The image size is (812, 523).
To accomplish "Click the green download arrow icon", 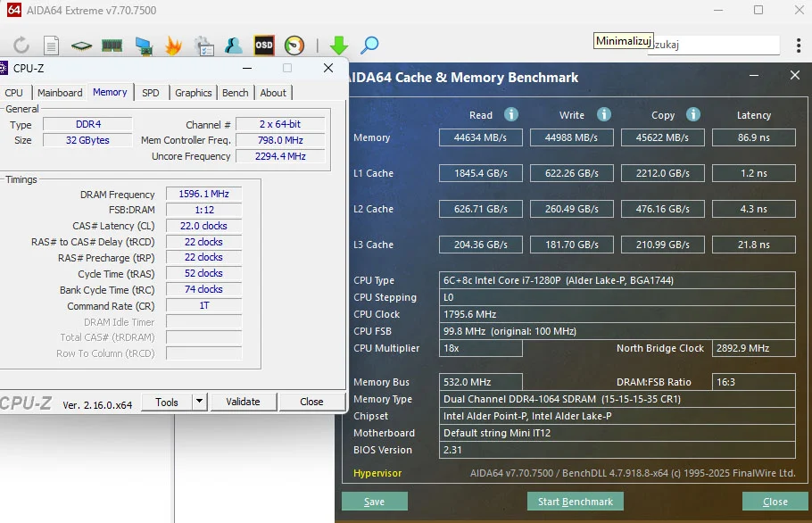I will (339, 46).
